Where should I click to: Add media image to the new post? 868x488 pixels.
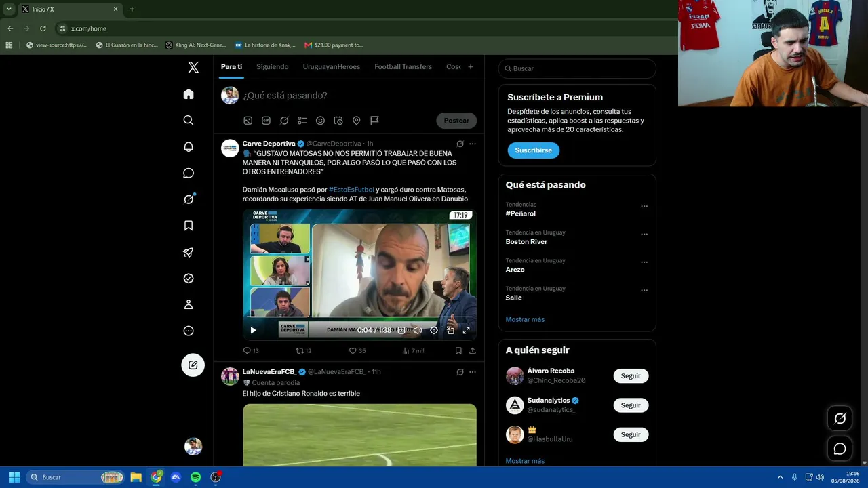click(248, 121)
